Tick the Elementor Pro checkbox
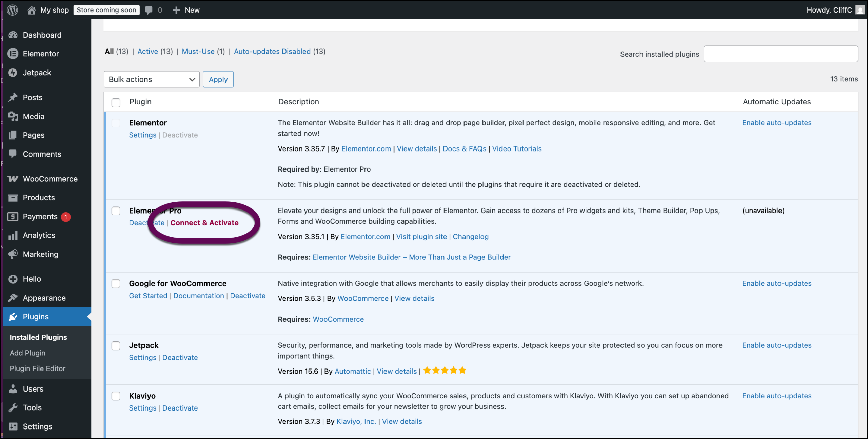 point(116,211)
